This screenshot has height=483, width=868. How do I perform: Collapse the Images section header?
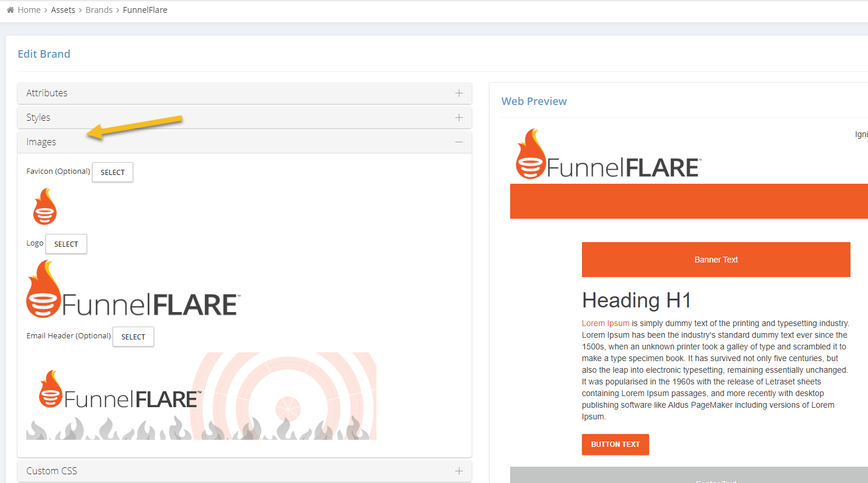coord(245,142)
